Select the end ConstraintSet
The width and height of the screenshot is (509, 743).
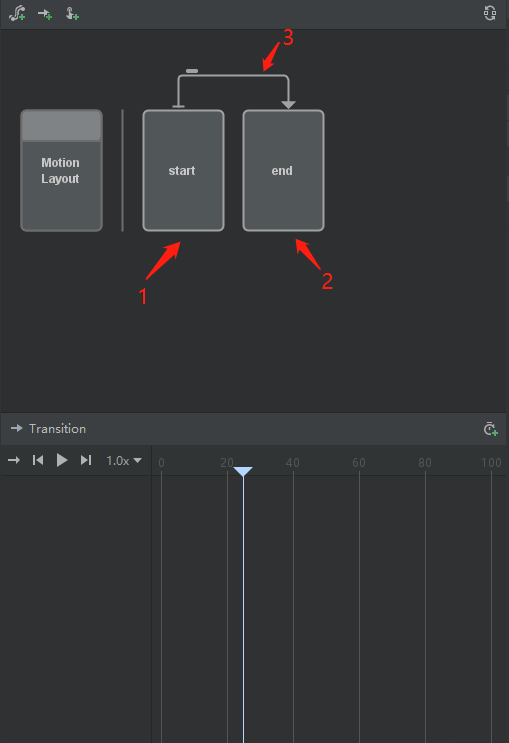click(283, 171)
